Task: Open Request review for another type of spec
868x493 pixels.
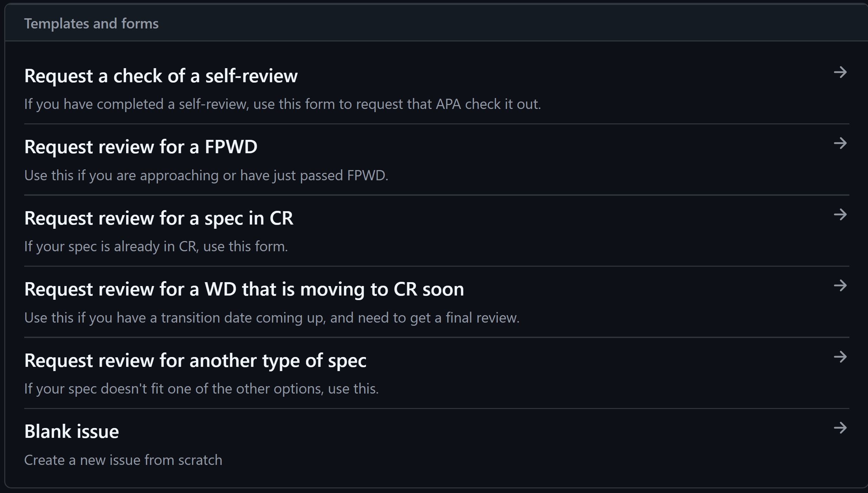Action: 196,360
